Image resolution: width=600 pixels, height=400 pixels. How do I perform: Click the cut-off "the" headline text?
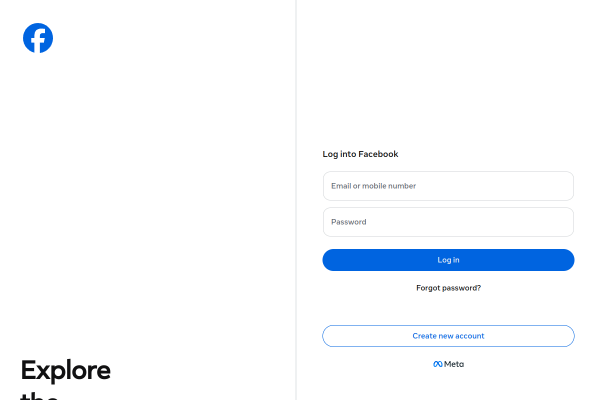pyautogui.click(x=40, y=395)
